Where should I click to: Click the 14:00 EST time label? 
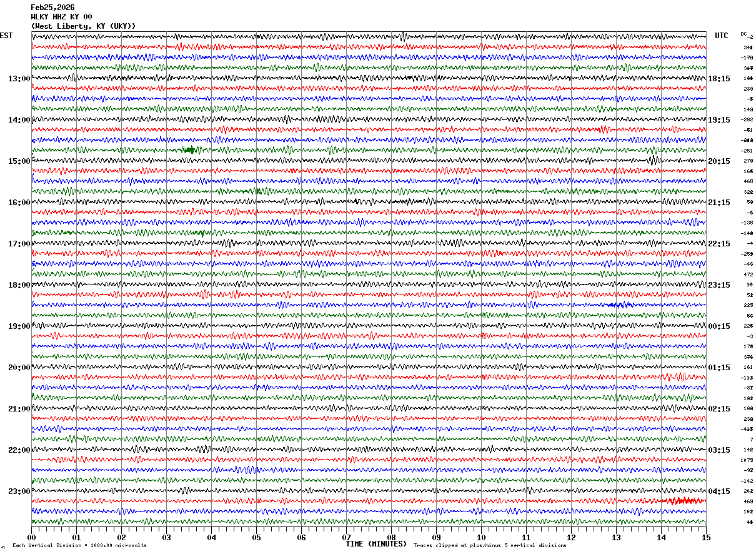[x=19, y=120]
